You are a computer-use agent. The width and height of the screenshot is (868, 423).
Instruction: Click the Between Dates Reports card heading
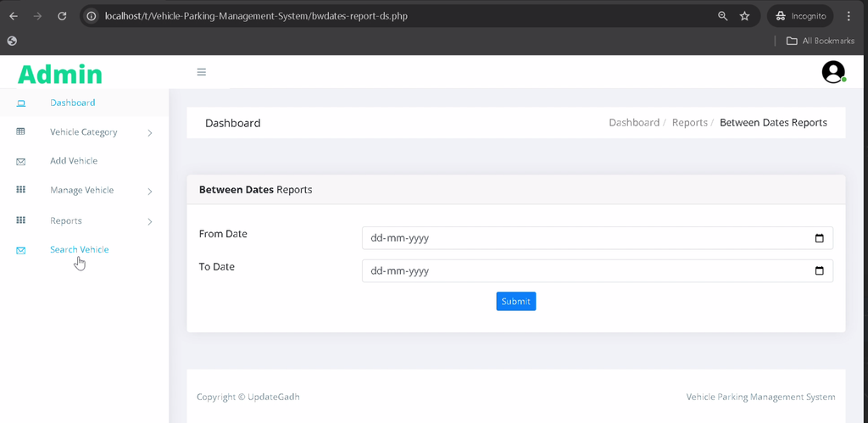[x=255, y=190]
